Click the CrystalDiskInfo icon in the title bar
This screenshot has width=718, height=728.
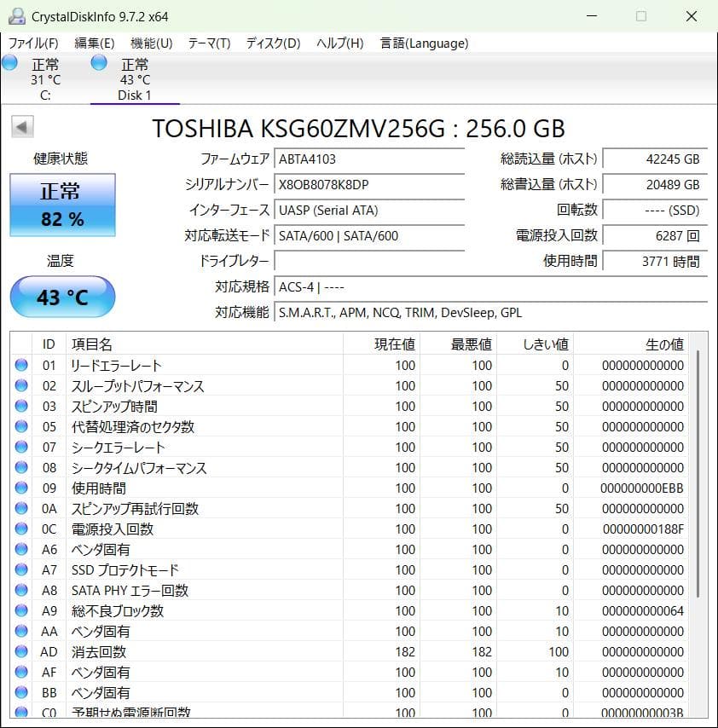coord(17,15)
